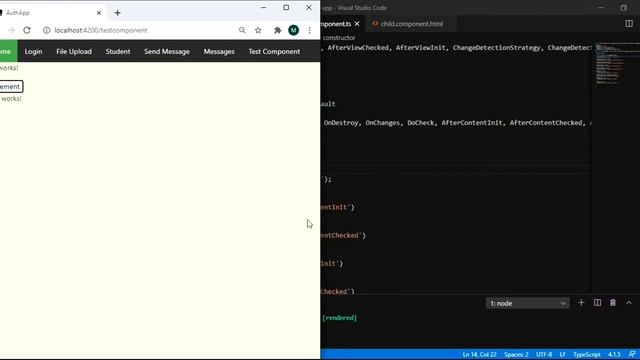Open the Send Message nav link
The image size is (640, 360).
(x=167, y=51)
